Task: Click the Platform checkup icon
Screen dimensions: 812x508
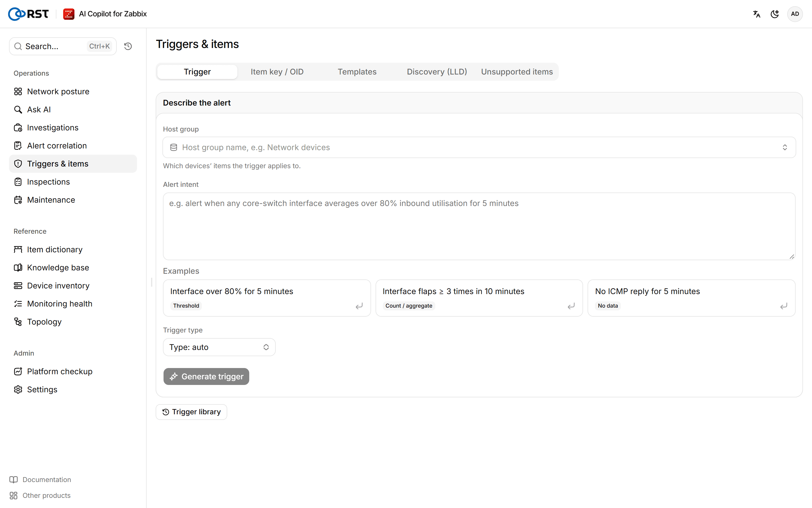Action: point(18,371)
